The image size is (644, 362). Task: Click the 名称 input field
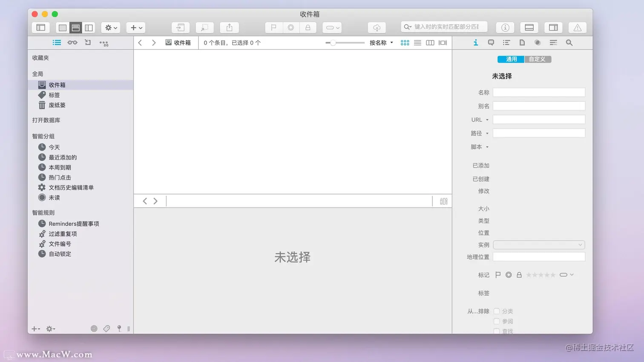point(539,92)
